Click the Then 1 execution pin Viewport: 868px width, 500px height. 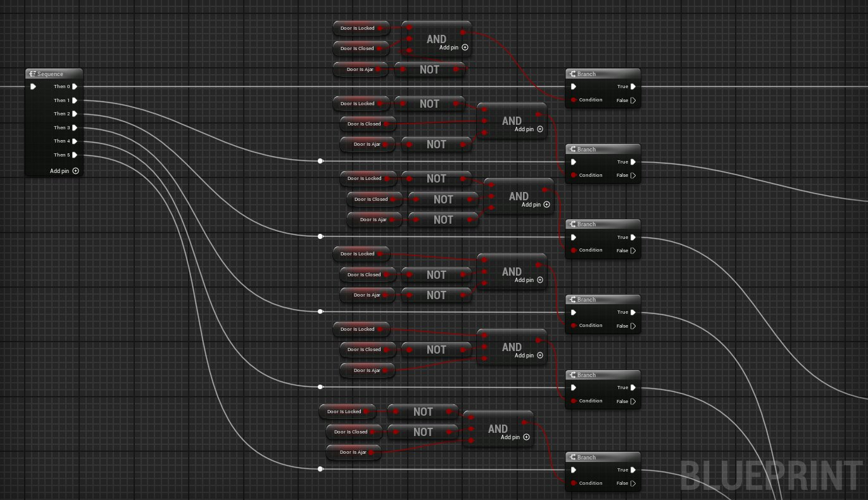pyautogui.click(x=75, y=100)
